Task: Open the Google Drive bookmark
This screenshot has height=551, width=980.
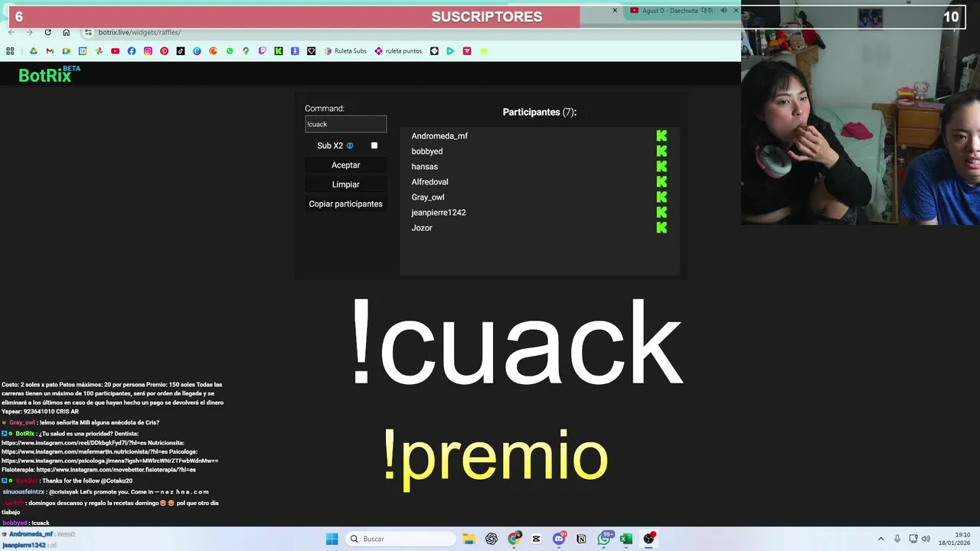Action: [x=34, y=51]
